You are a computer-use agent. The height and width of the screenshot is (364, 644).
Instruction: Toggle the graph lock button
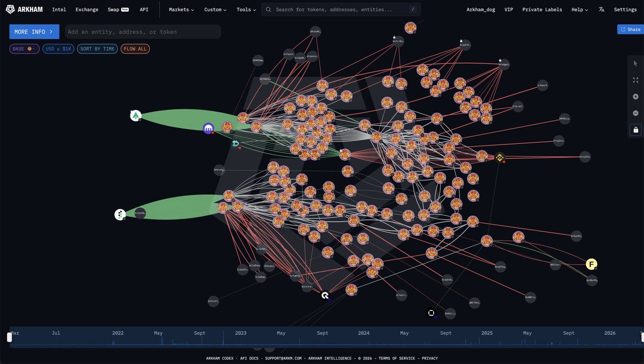coord(635,130)
